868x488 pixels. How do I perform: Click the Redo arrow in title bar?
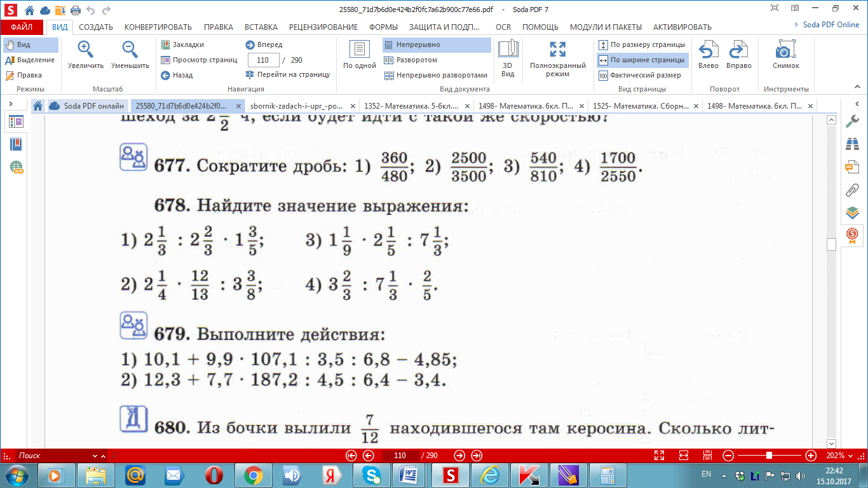[105, 10]
